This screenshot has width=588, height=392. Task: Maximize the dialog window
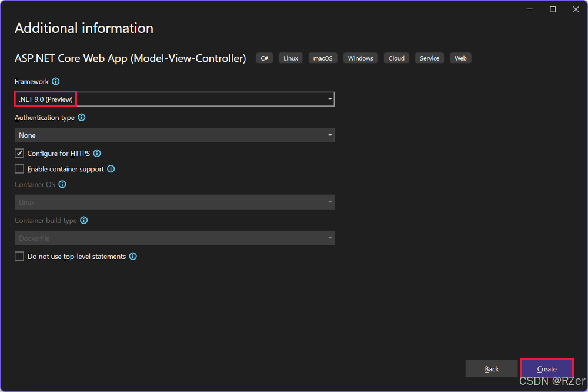553,9
